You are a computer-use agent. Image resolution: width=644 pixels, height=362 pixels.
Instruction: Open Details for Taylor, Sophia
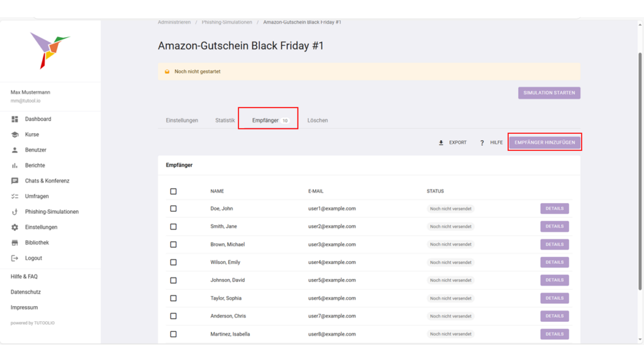[555, 299]
